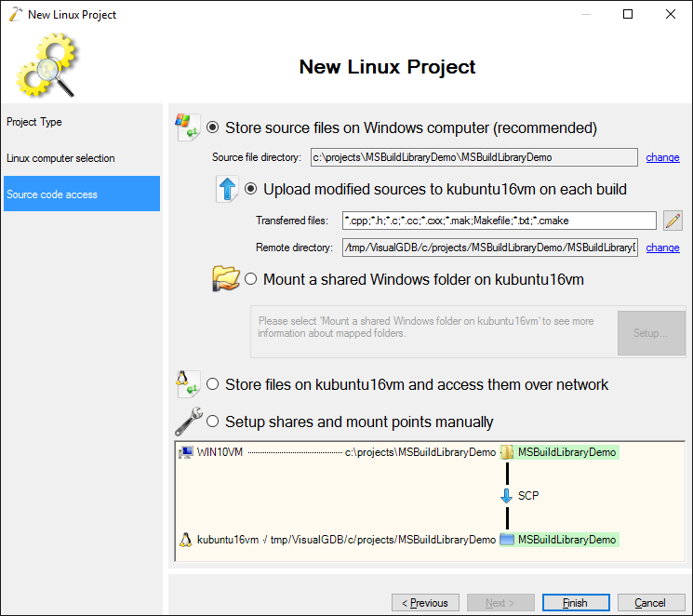Click the Remote directory field

coord(489,248)
